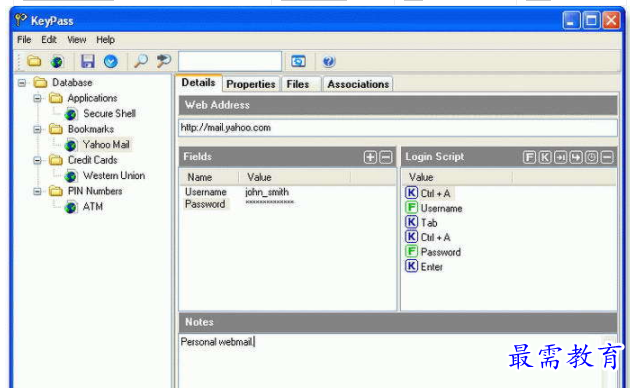Close the KeyPass window
630x388 pixels.
tap(611, 20)
